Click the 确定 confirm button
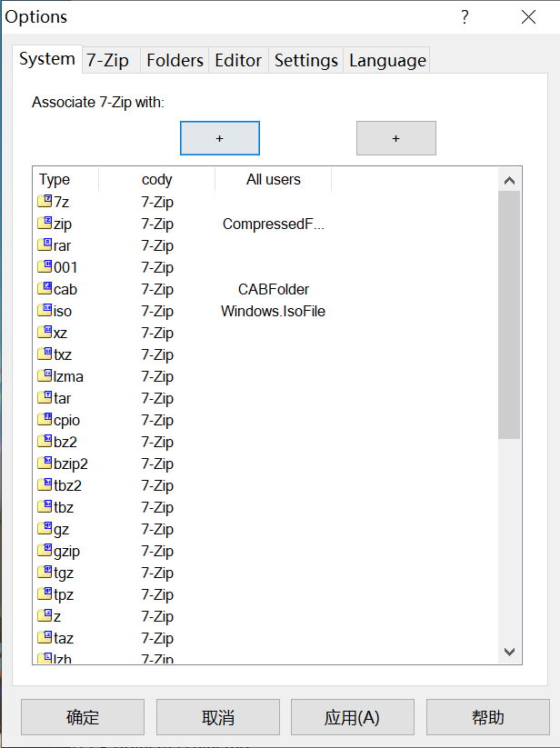560x748 pixels. coord(83,717)
